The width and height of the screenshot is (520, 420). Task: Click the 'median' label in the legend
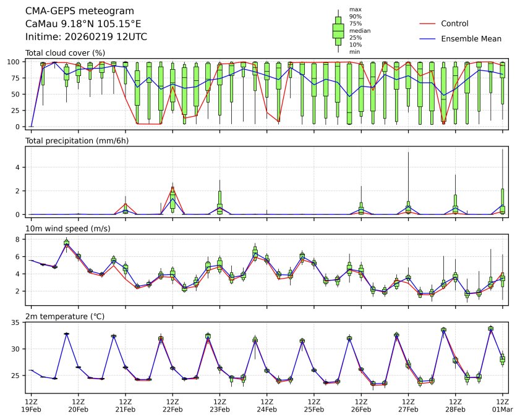pyautogui.click(x=359, y=30)
